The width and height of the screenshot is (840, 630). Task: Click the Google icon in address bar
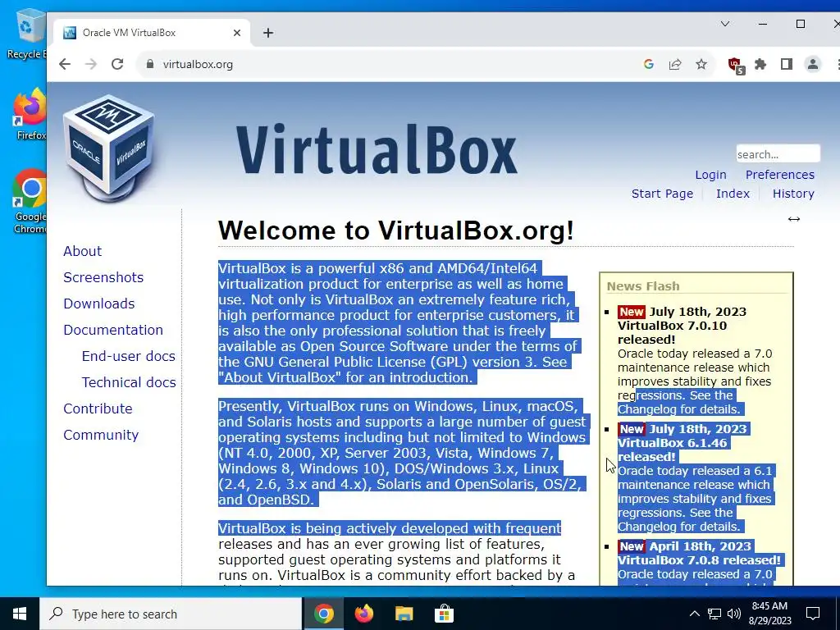[649, 64]
